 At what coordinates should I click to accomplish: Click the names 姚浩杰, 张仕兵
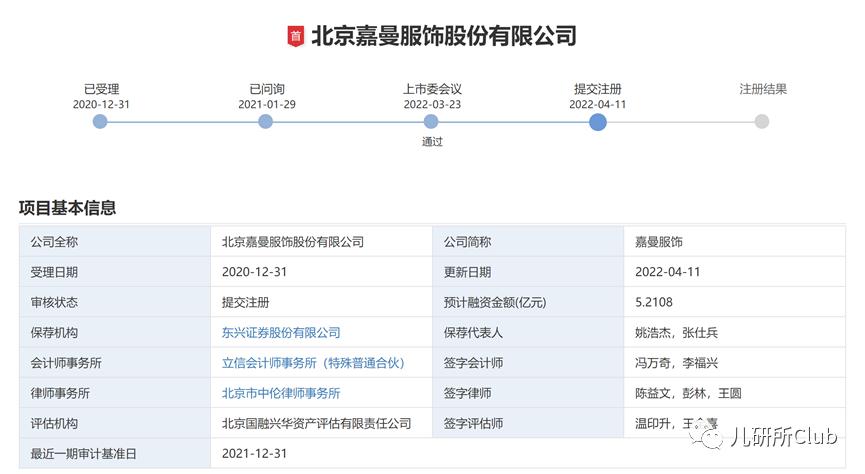click(676, 333)
